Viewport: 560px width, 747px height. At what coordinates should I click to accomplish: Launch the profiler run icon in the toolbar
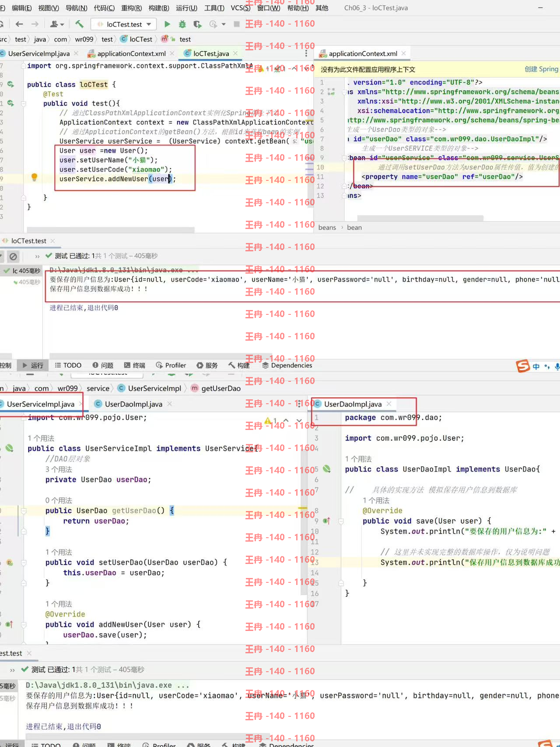(213, 24)
